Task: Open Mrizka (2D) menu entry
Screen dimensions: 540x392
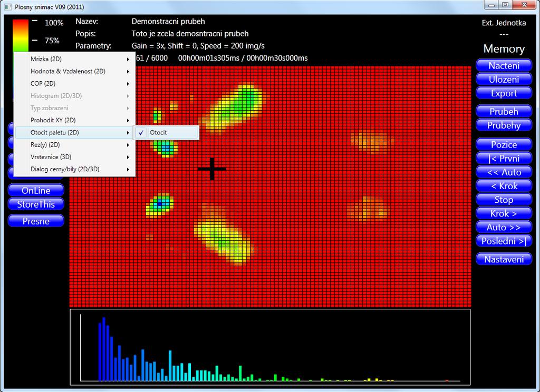Action: (x=75, y=59)
